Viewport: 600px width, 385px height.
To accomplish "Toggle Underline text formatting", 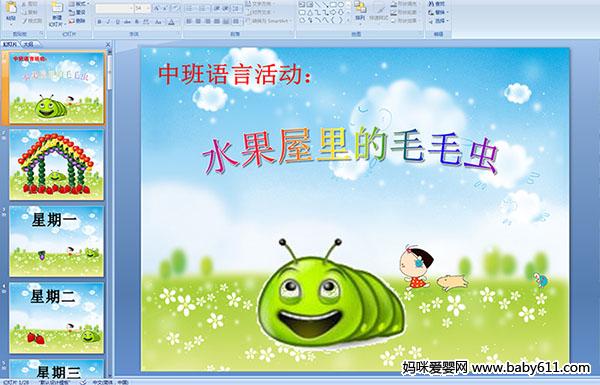I will tap(117, 22).
